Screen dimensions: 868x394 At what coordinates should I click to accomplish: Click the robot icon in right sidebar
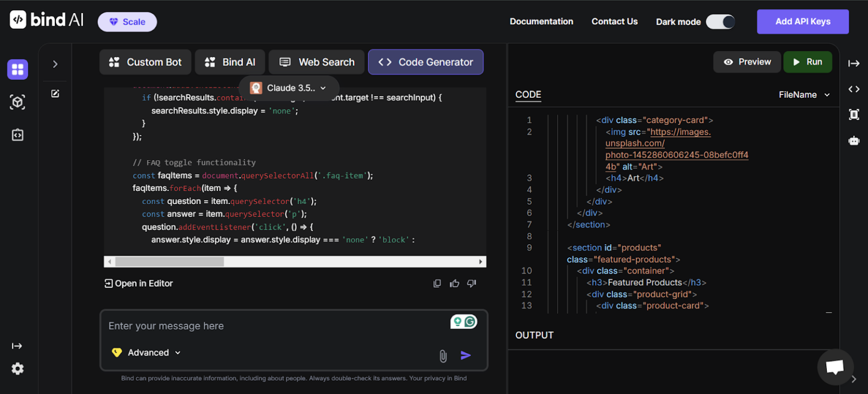point(853,140)
